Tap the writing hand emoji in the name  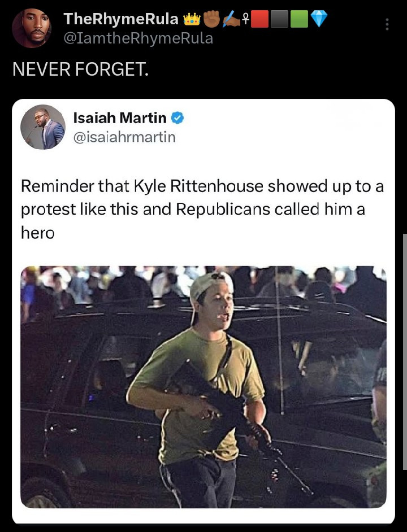coord(232,19)
